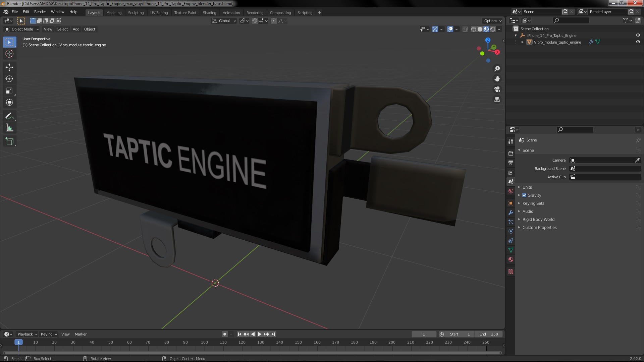Open the Texture properties checker tab
Viewport: 644px width, 362px height.
[x=511, y=271]
